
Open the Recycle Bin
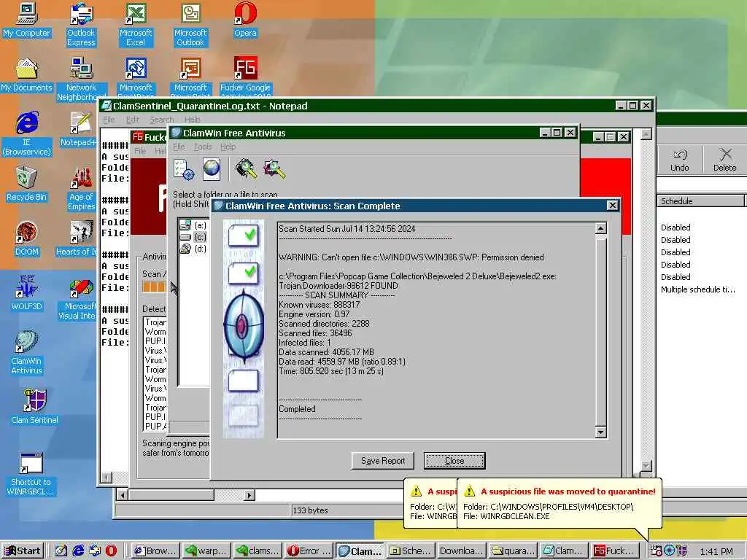(26, 184)
